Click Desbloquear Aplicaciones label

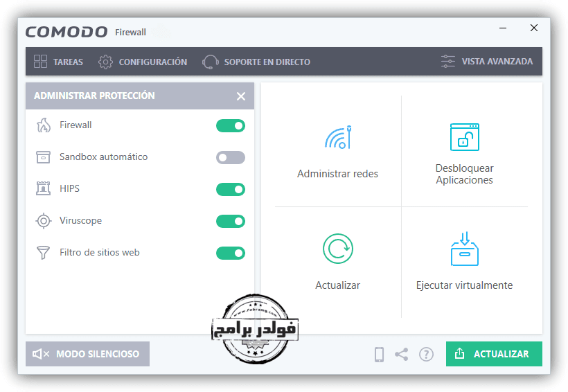point(464,175)
